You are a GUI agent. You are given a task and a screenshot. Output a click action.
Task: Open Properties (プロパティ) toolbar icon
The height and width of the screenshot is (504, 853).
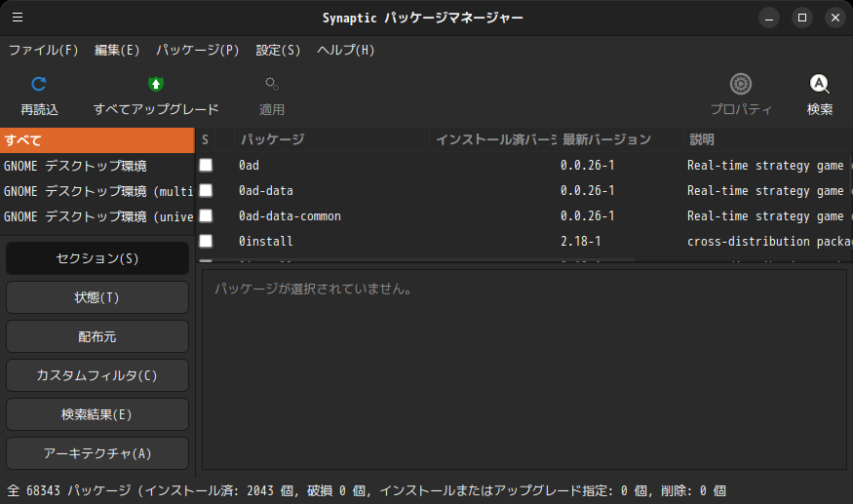740,84
